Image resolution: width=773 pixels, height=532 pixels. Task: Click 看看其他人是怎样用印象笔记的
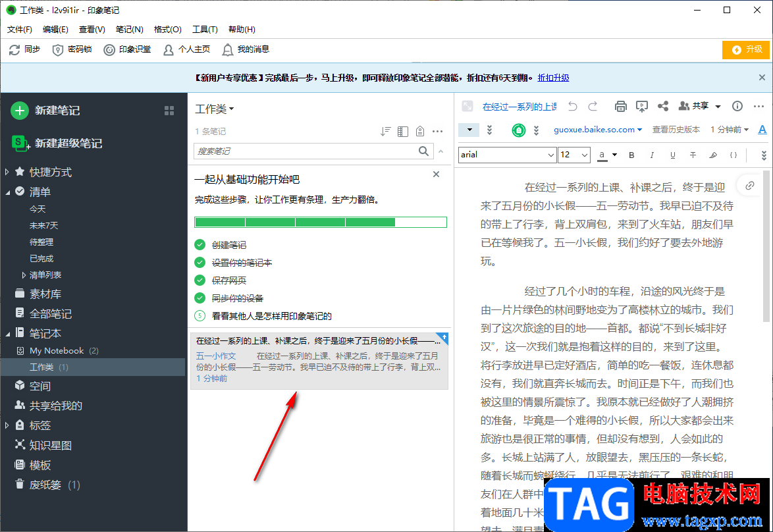(272, 316)
